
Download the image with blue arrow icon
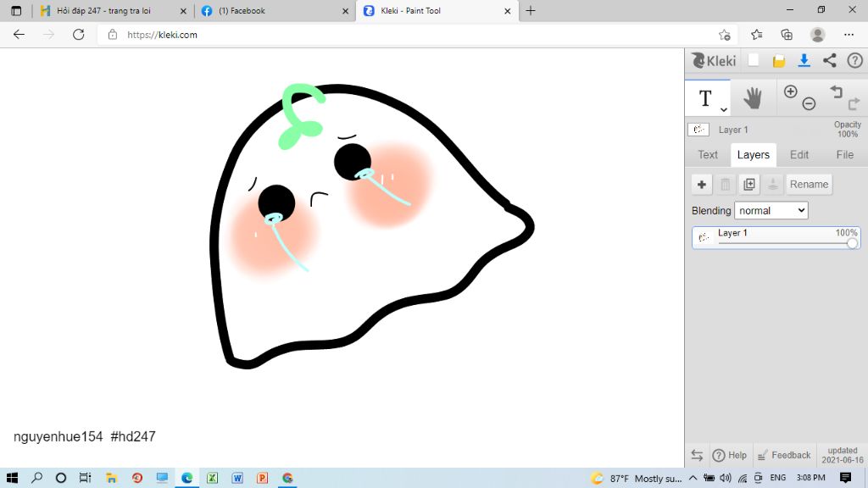(x=804, y=60)
